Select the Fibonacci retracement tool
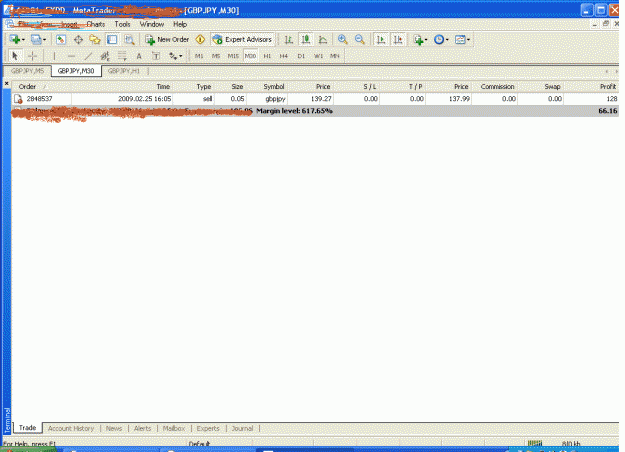This screenshot has height=452, width=625. 122,56
